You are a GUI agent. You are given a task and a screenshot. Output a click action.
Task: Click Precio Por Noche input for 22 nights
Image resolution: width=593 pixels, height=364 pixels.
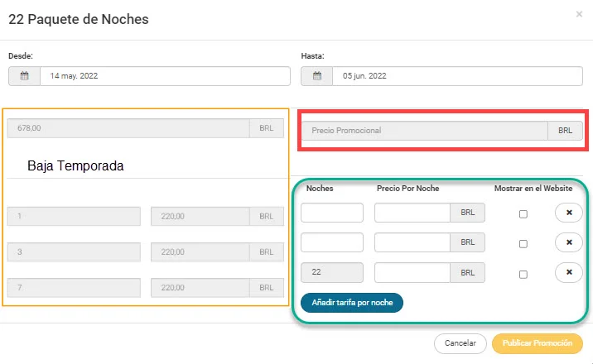pos(412,272)
